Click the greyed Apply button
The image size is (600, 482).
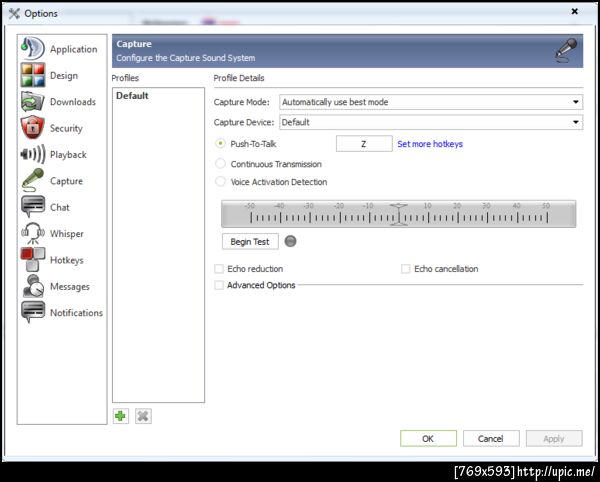coord(554,438)
